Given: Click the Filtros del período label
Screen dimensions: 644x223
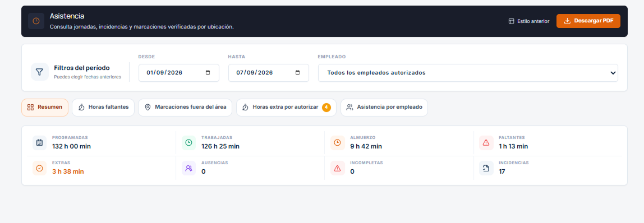Looking at the screenshot, I should click(82, 68).
